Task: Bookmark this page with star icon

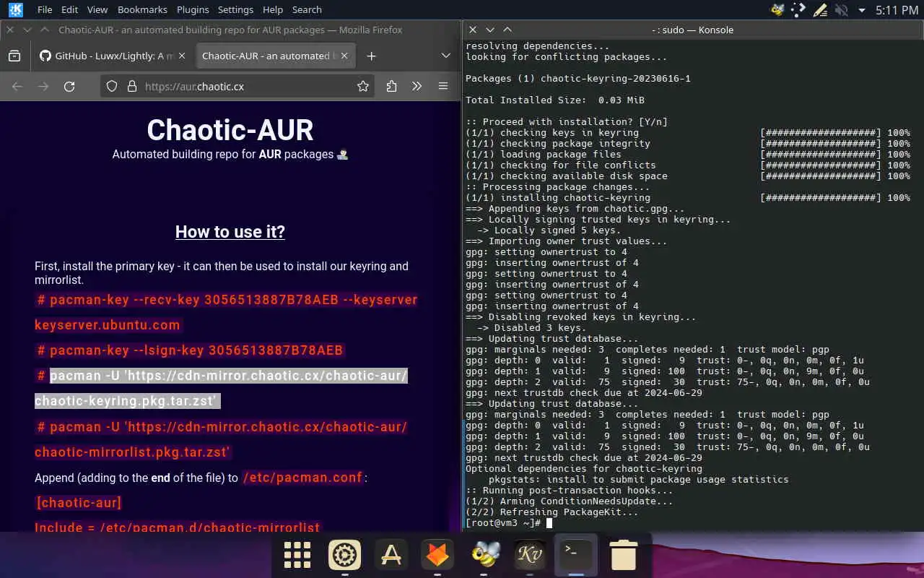Action: (x=362, y=86)
